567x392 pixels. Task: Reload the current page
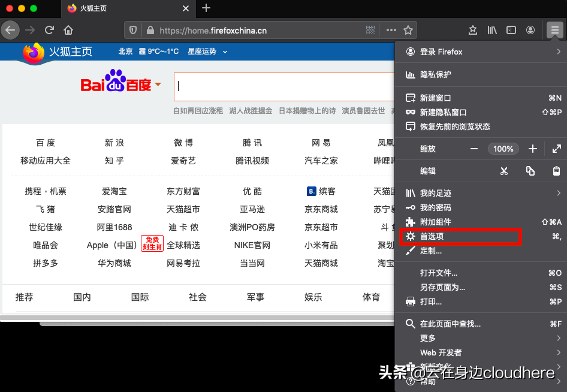pyautogui.click(x=49, y=30)
